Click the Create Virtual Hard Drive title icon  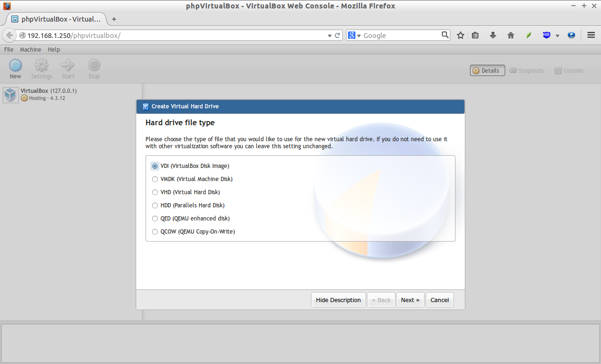[146, 106]
